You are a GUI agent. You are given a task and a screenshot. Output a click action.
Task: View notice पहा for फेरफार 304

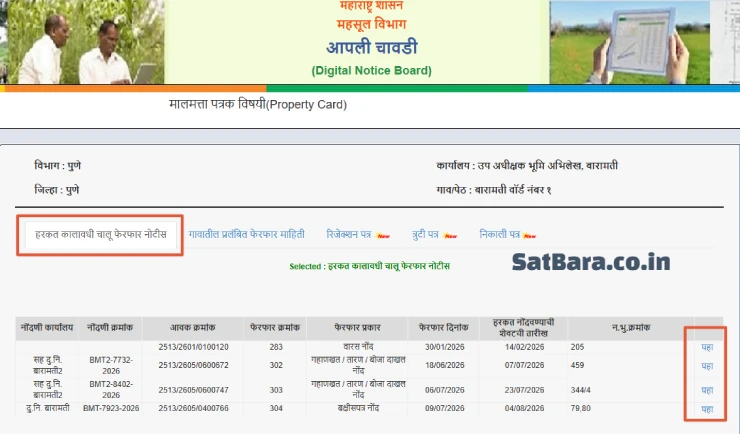(707, 409)
